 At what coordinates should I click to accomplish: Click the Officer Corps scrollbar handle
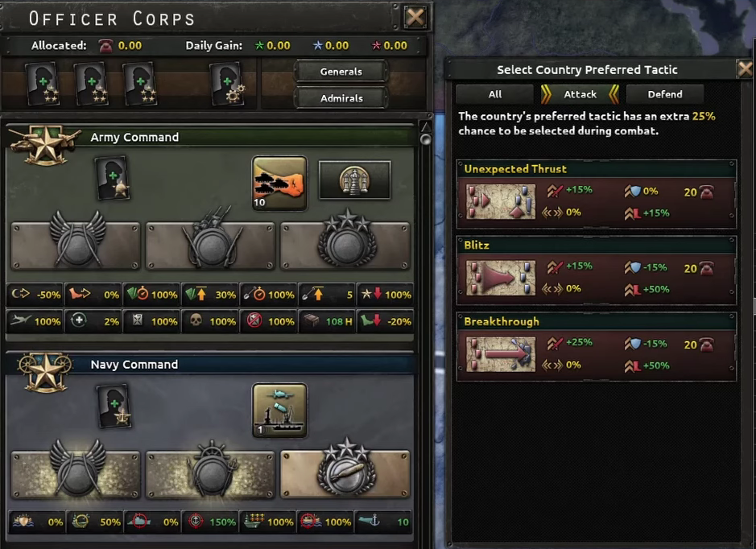pyautogui.click(x=425, y=139)
